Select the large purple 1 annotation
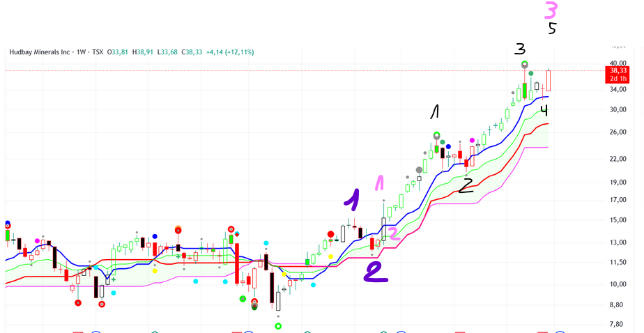This screenshot has height=333, width=644. 353,199
